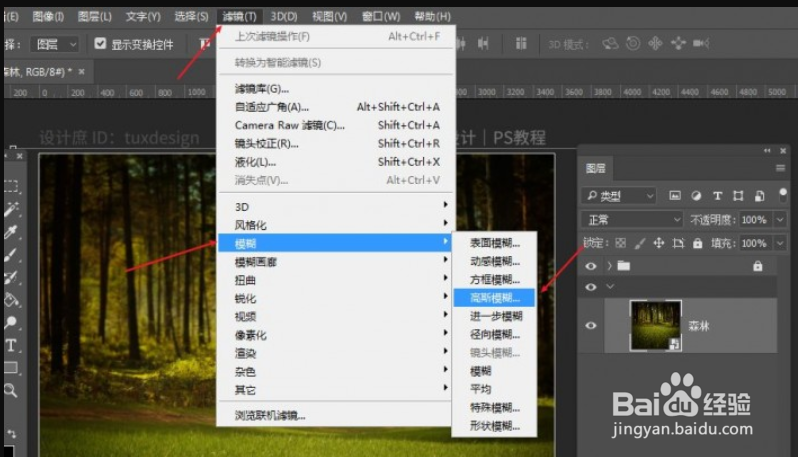Choose 高斯模糊... from blur submenu
798x457 pixels.
point(494,298)
